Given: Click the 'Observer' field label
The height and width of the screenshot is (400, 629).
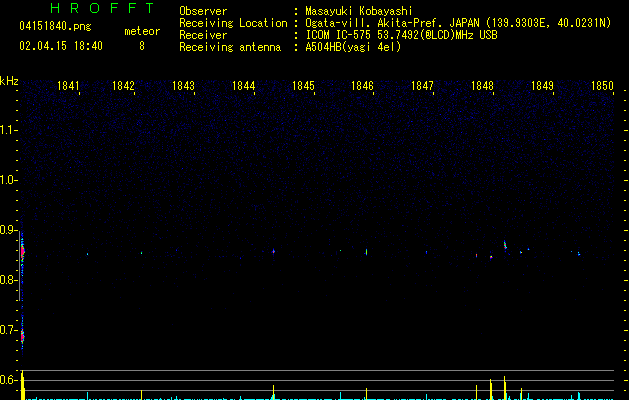Looking at the screenshot, I should tap(203, 11).
